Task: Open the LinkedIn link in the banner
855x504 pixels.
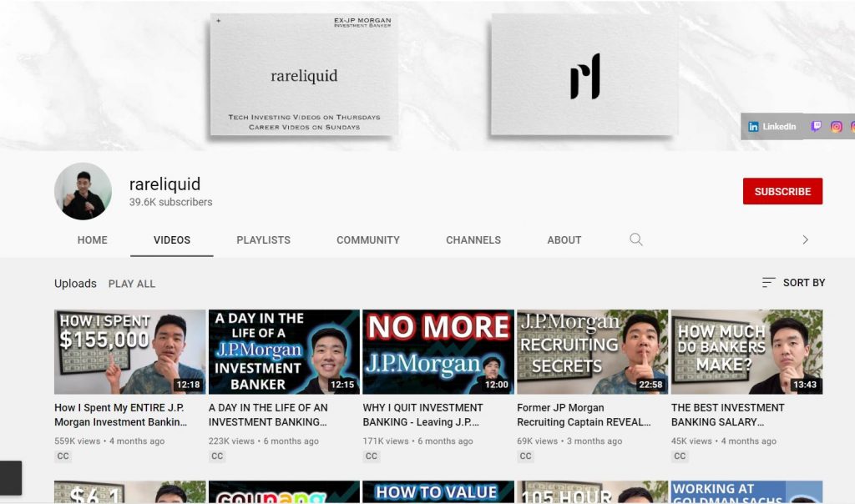Action: pos(772,127)
